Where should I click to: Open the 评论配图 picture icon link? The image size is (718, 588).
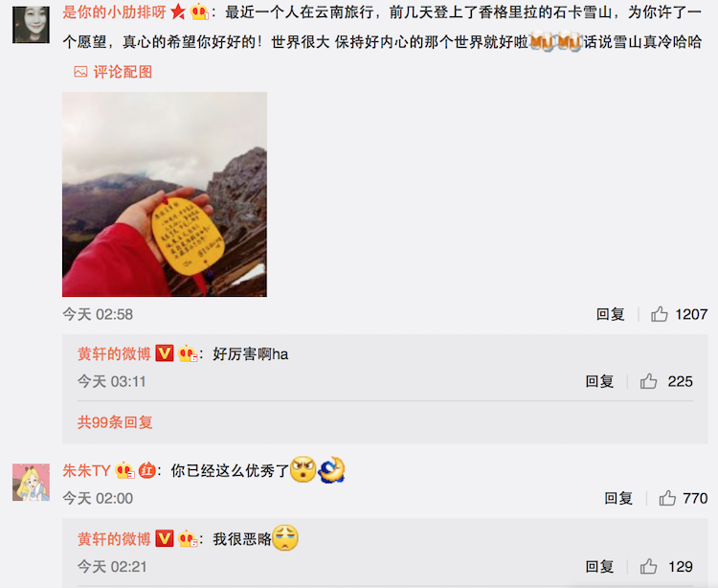coord(113,72)
